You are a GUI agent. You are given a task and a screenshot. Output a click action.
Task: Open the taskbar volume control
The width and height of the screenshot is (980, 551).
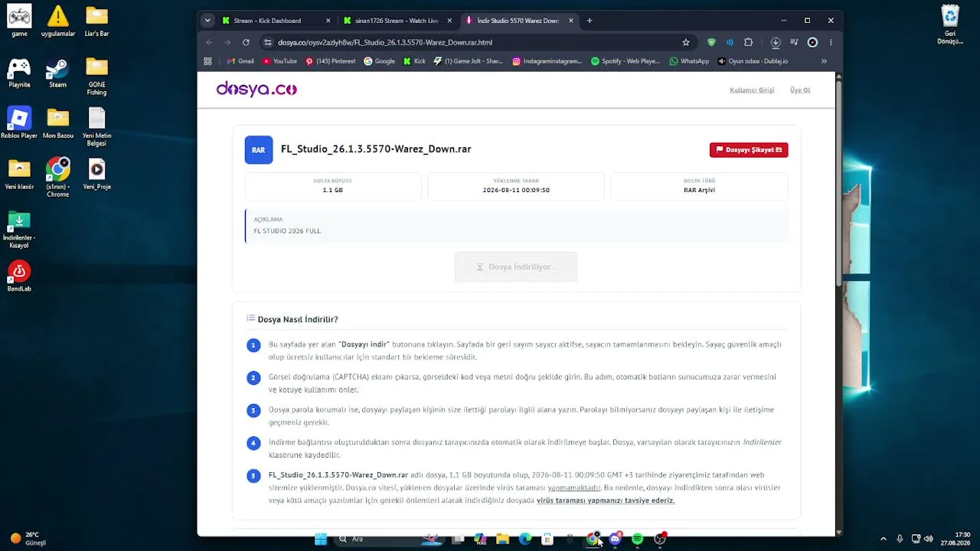click(x=929, y=539)
